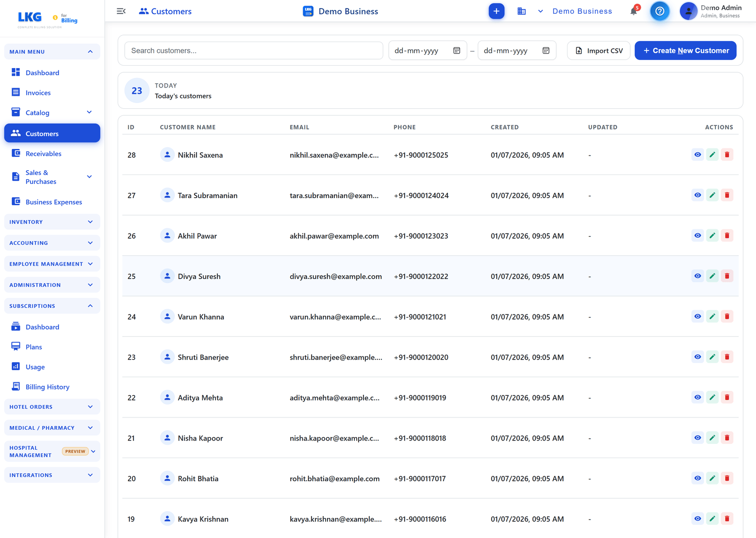756x538 pixels.
Task: Expand the Hotel Orders section
Action: (52, 407)
